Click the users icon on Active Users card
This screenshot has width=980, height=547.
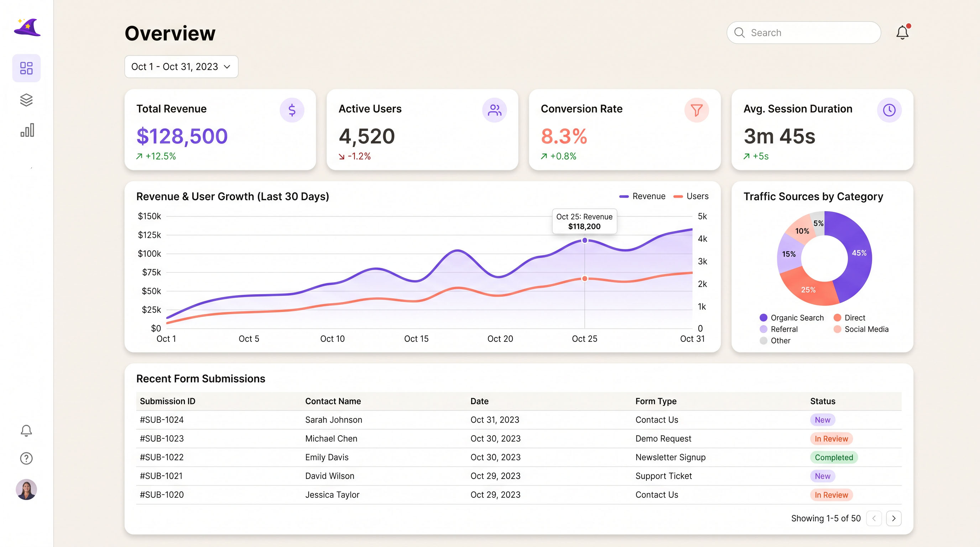click(494, 110)
